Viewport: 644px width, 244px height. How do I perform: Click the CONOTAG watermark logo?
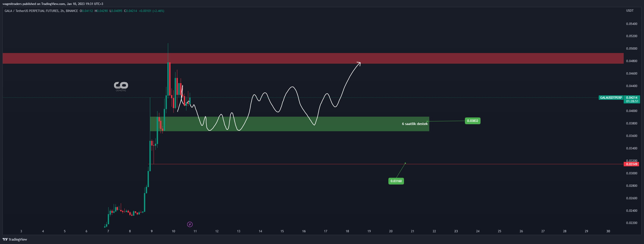coord(121,86)
